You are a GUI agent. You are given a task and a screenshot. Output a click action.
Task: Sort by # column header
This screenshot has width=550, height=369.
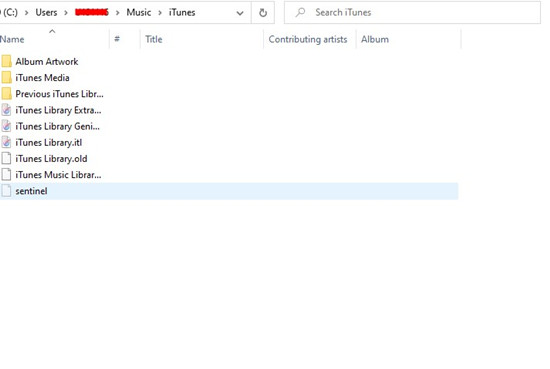117,39
